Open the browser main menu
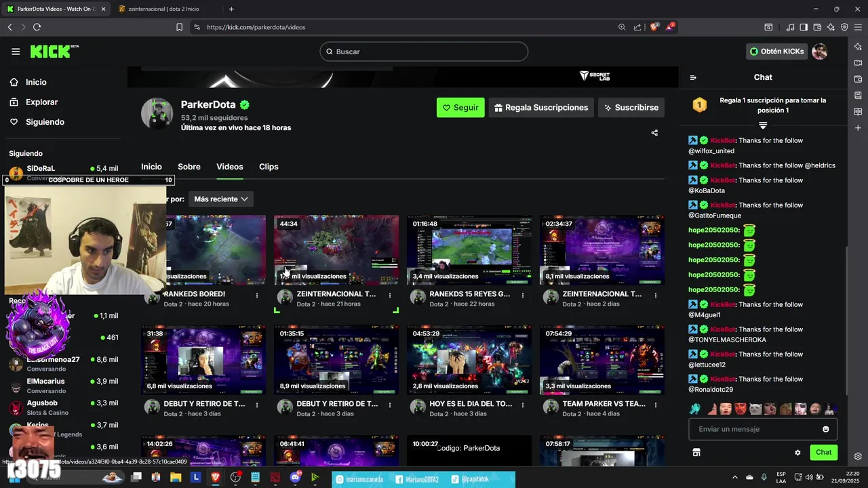 [x=859, y=27]
